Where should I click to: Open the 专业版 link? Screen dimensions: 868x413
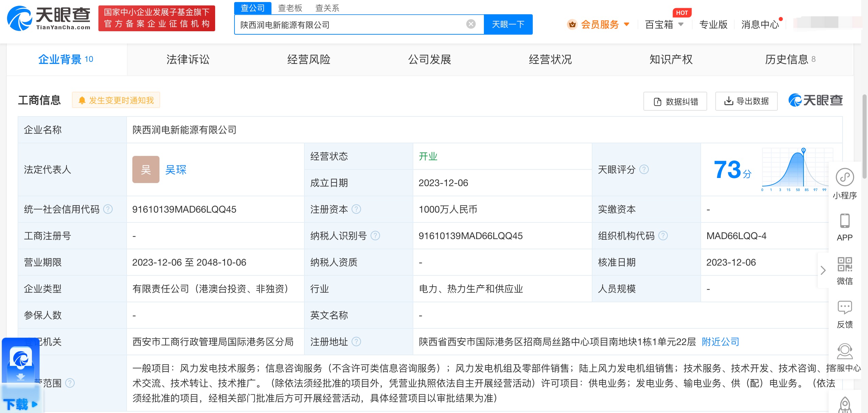[713, 24]
